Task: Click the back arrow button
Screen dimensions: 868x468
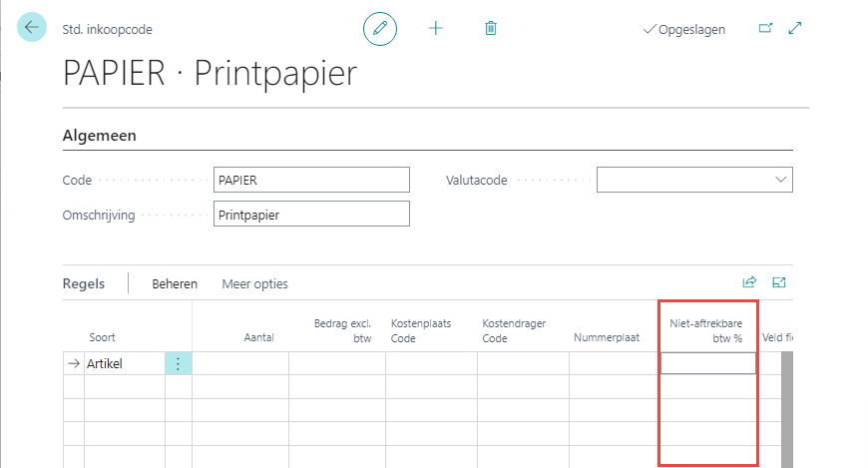Action: pyautogui.click(x=32, y=29)
